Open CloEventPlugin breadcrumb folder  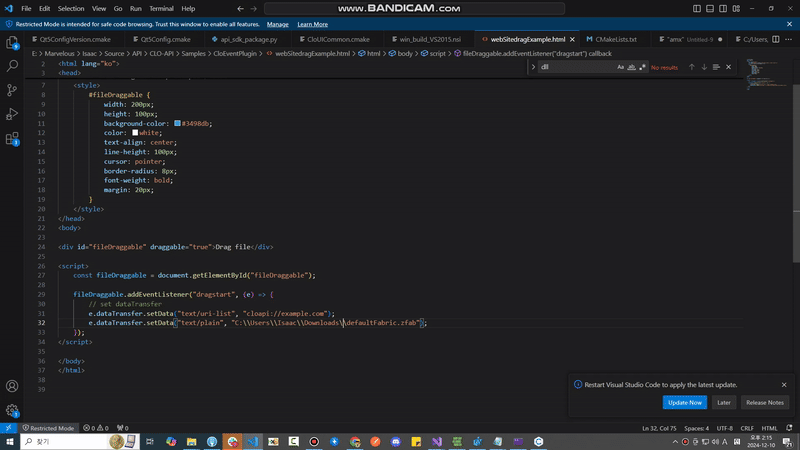point(235,54)
